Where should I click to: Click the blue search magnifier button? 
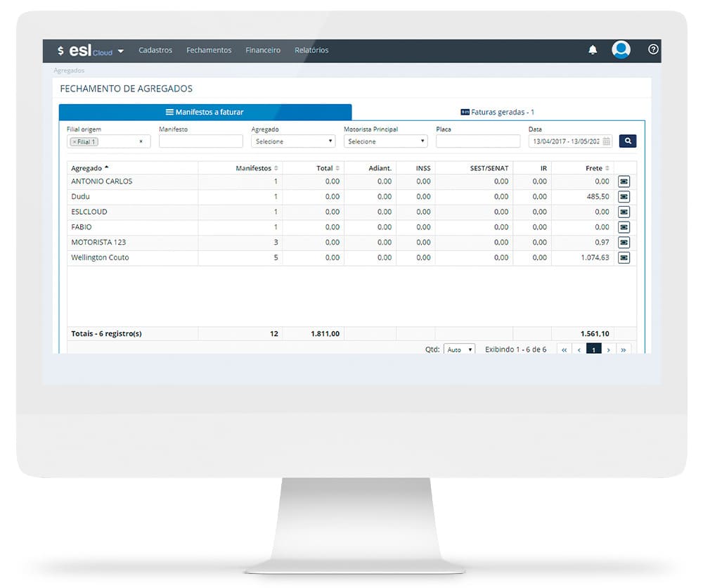click(628, 141)
